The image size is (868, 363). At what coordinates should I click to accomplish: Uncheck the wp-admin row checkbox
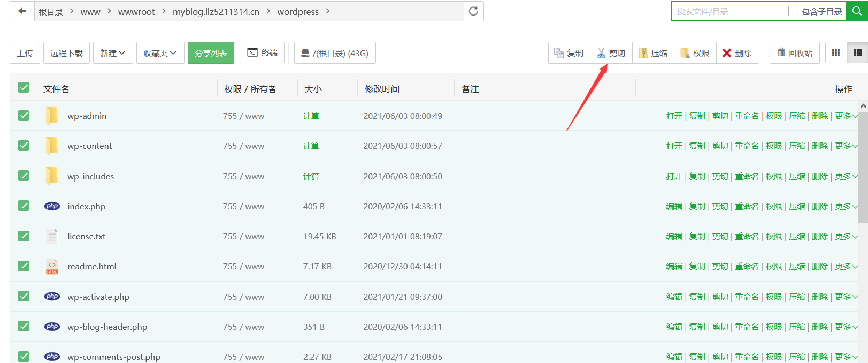click(24, 115)
